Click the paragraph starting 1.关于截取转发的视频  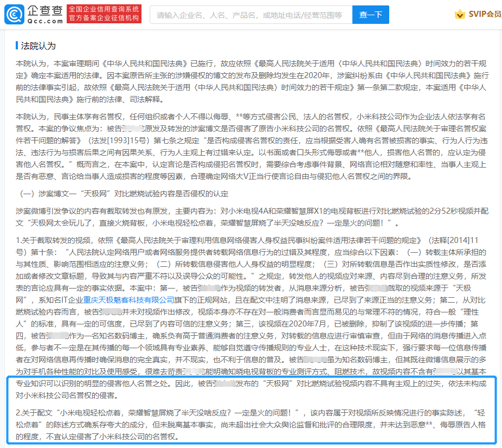point(252,318)
